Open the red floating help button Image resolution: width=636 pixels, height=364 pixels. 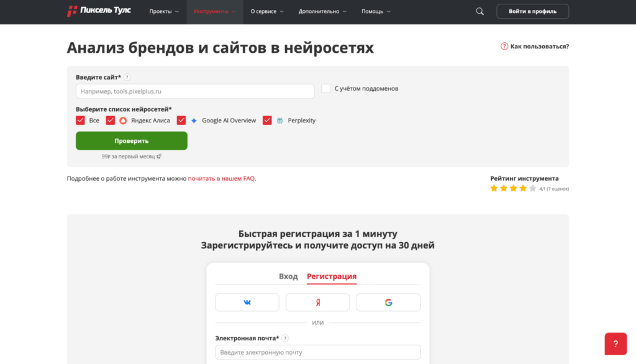click(x=616, y=344)
